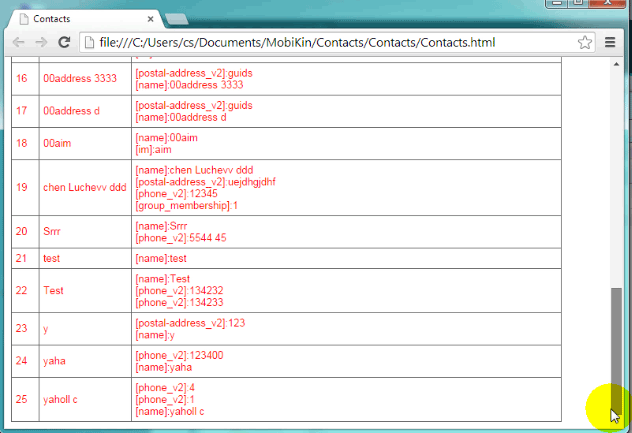Click '[name]:Srrr' detail text

coord(161,226)
